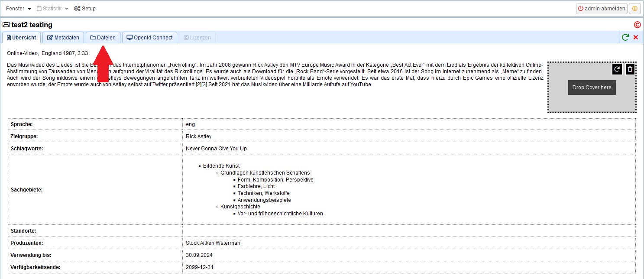Click Form, Komposition, Perspektive entry
Viewport: 644px width, 279px height.
click(275, 180)
